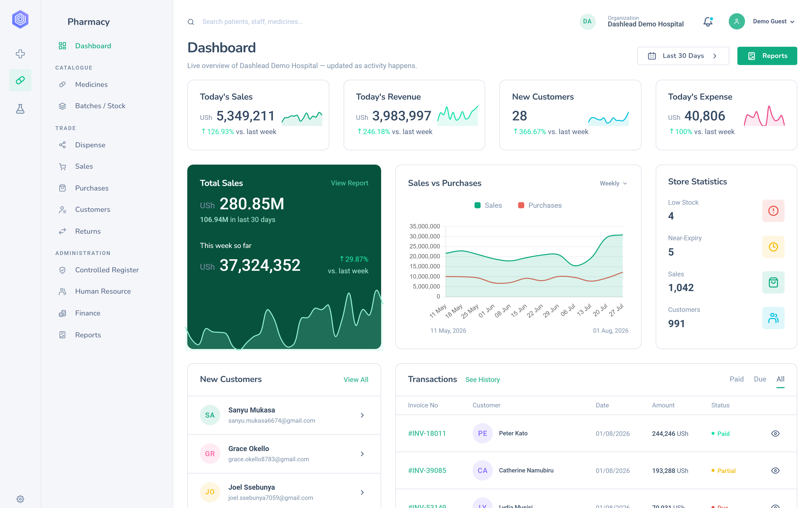Toggle Sales series in chart legend
Image resolution: width=812 pixels, height=508 pixels.
coord(488,205)
